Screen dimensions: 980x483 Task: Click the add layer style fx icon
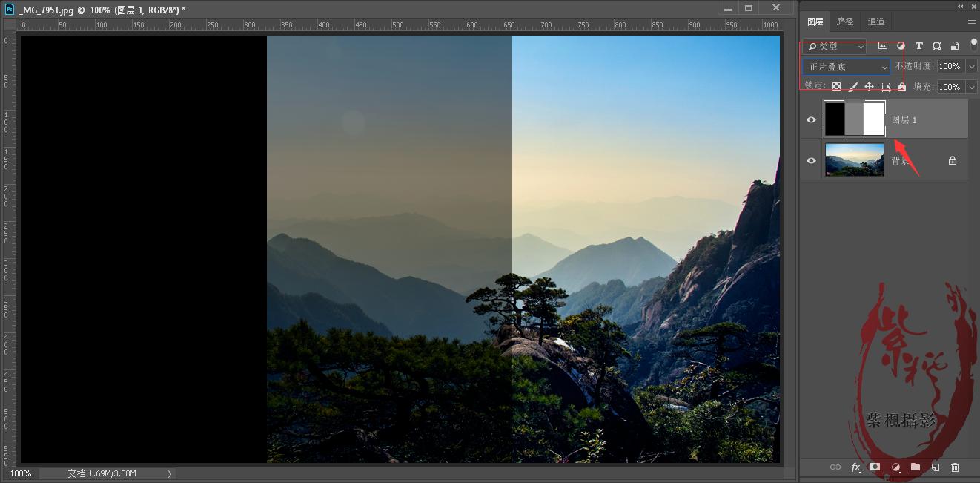coord(855,467)
